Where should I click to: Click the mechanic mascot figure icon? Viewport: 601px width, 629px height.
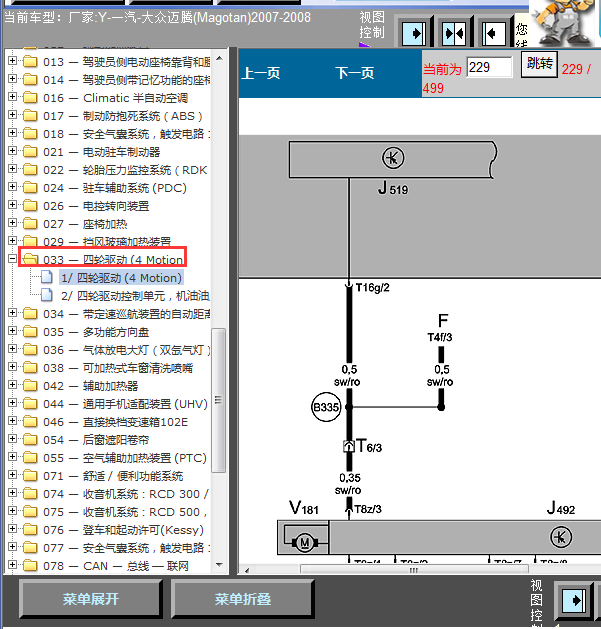(x=563, y=22)
